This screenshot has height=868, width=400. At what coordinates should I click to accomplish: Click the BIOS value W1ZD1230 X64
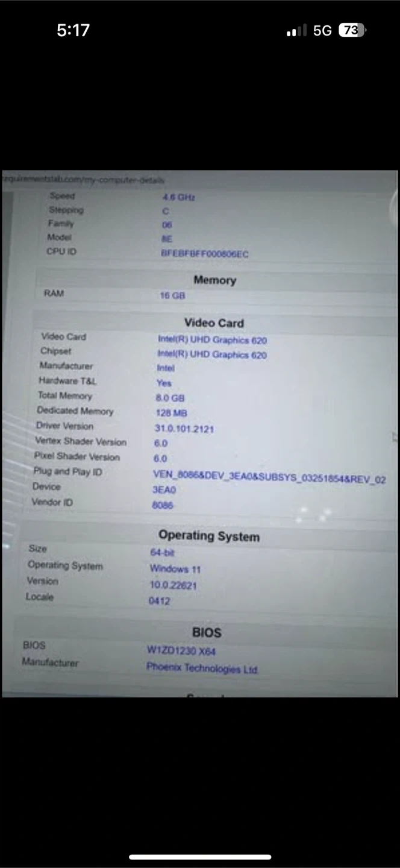(x=181, y=651)
